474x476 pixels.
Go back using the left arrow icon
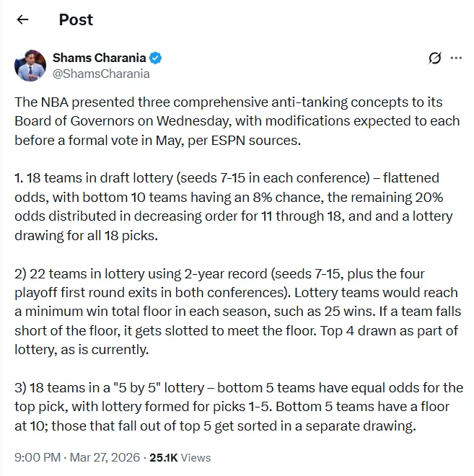pyautogui.click(x=23, y=19)
